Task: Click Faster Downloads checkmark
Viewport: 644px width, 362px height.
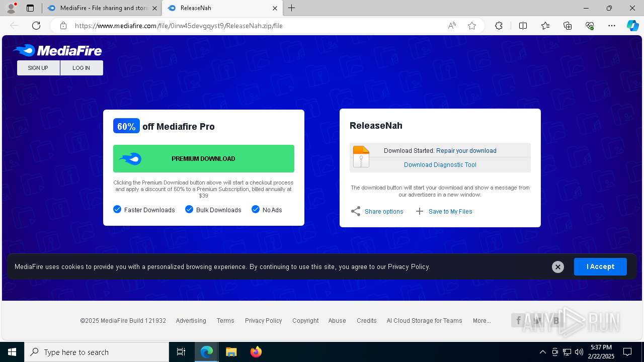Action: [117, 209]
